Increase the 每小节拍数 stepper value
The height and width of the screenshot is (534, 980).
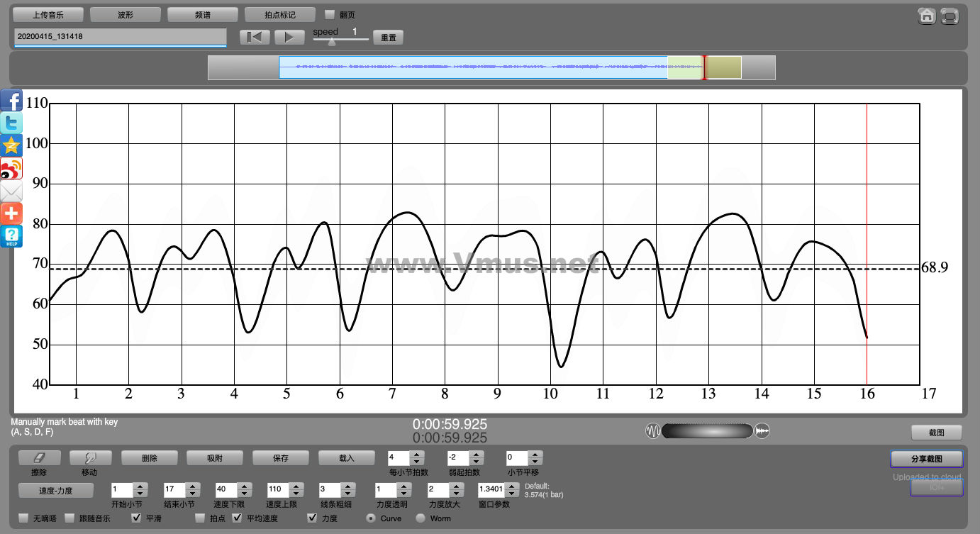pyautogui.click(x=417, y=455)
